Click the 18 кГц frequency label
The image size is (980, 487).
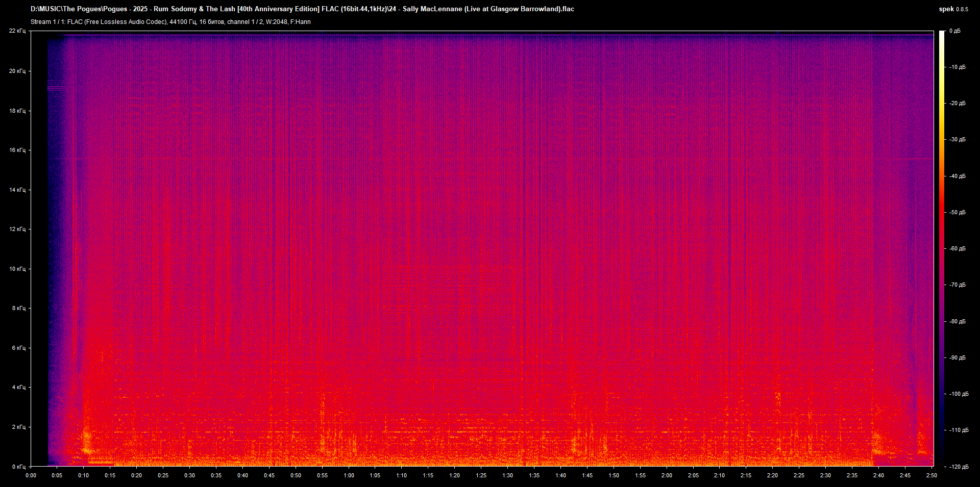click(17, 111)
